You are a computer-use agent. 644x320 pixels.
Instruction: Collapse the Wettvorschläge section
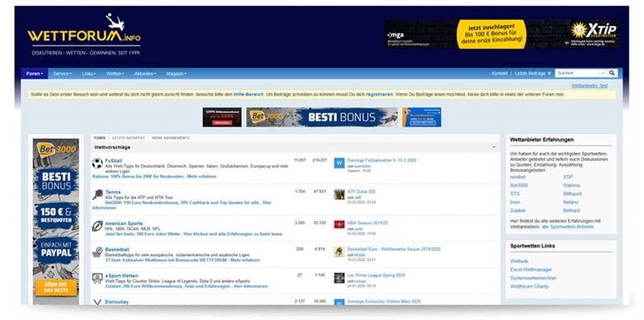(x=494, y=147)
